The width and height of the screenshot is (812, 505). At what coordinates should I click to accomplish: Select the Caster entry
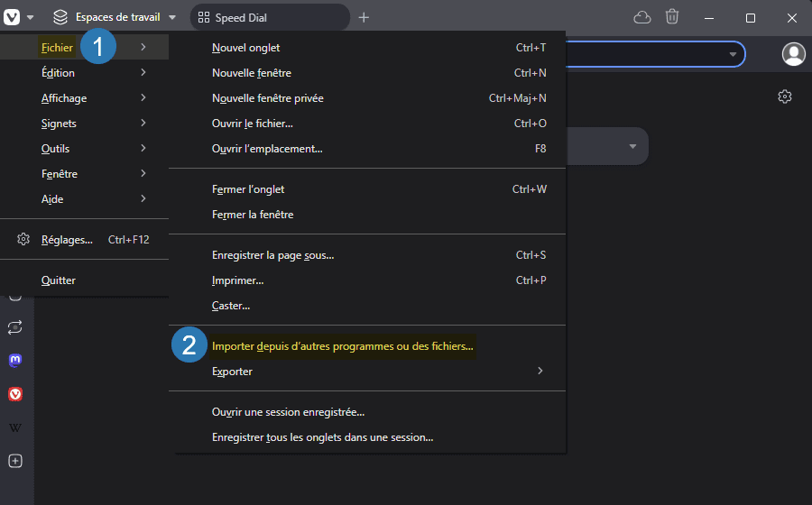pos(367,306)
